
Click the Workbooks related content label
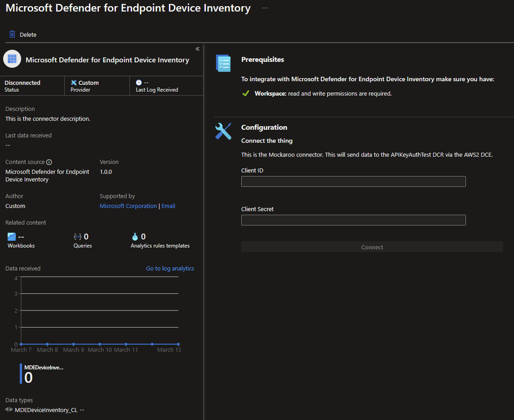click(x=21, y=246)
